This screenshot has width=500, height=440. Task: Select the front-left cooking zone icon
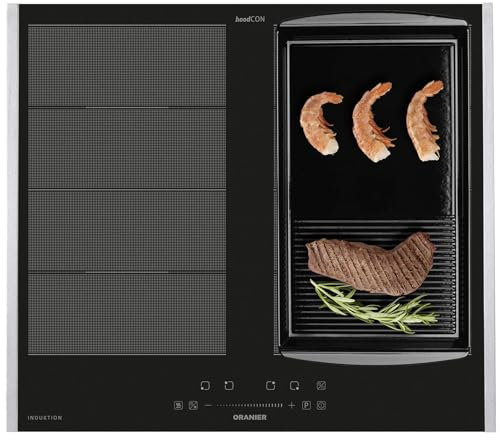tap(205, 386)
